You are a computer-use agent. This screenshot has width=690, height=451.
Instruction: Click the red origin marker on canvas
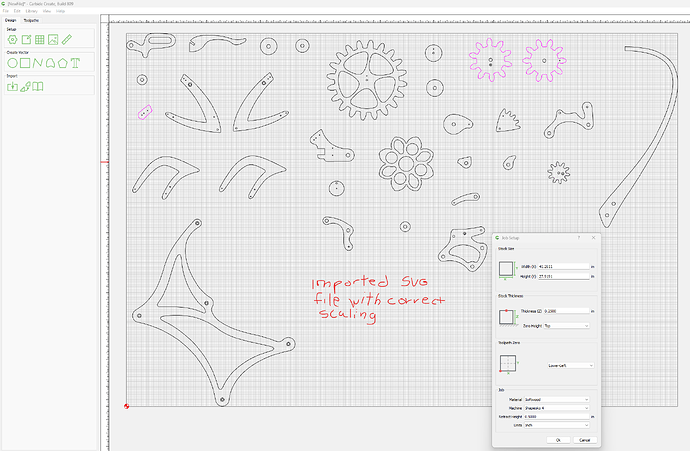coord(126,406)
